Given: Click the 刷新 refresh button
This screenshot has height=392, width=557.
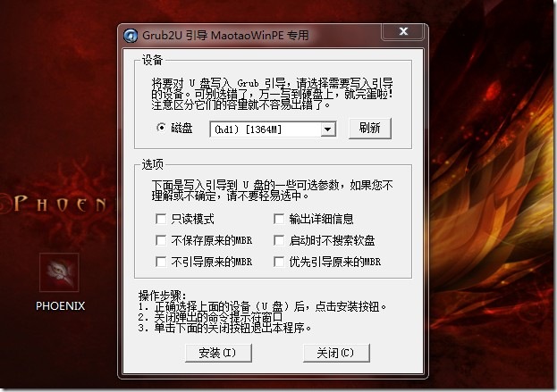Looking at the screenshot, I should coord(370,128).
